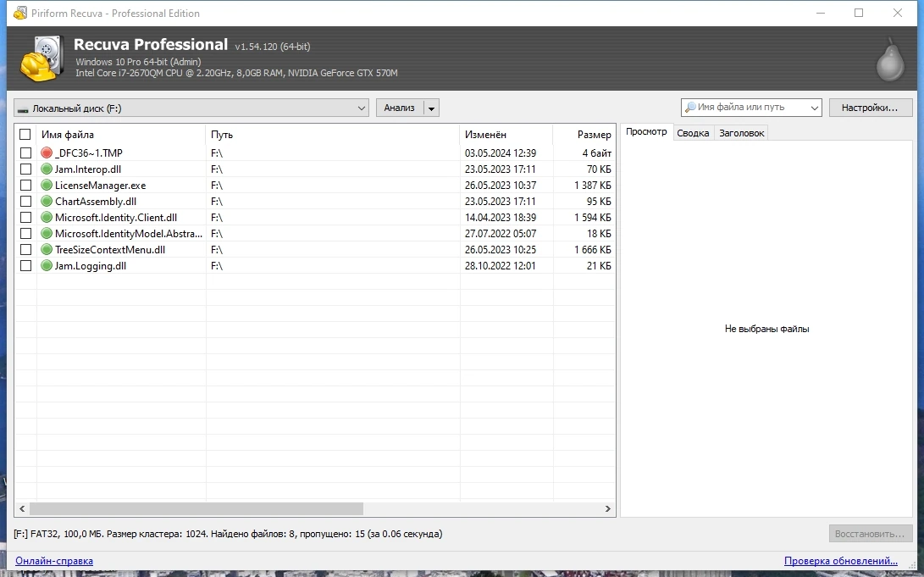Click the red status dot of _DFC36~1.TMP
This screenshot has height=577, width=924.
point(47,153)
